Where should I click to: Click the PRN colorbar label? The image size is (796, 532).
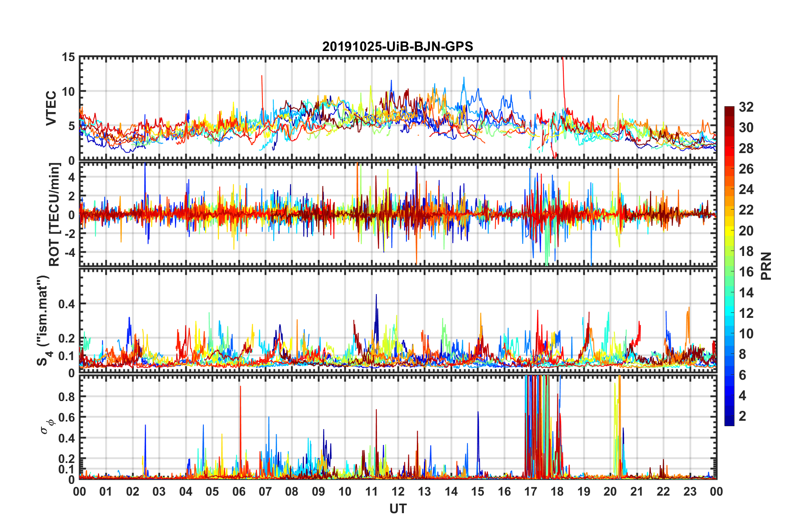[x=766, y=266]
